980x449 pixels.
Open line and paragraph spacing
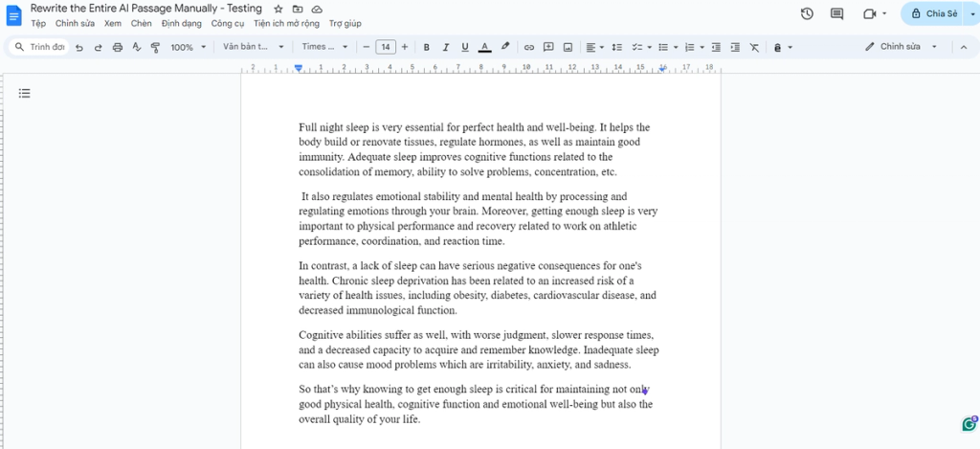click(x=616, y=47)
